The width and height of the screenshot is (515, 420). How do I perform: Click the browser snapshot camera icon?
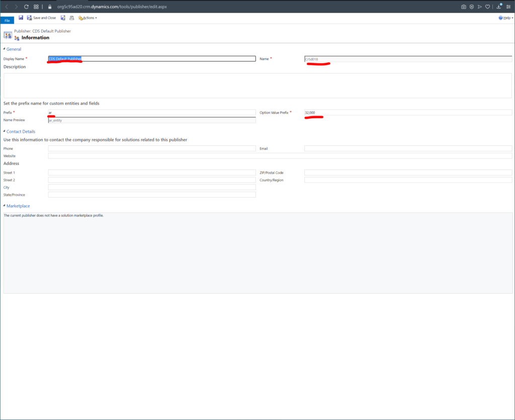463,7
